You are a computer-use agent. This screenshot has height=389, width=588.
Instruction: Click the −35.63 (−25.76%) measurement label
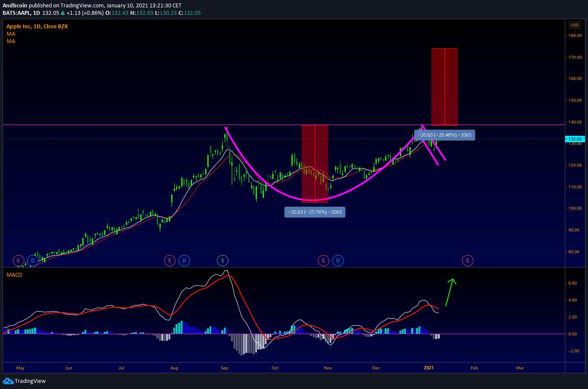pos(315,212)
